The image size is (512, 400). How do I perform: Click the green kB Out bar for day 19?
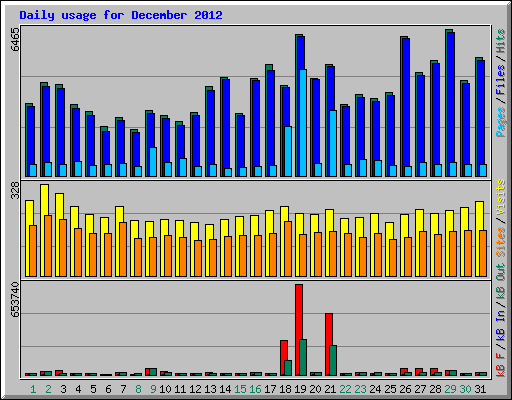303,357
